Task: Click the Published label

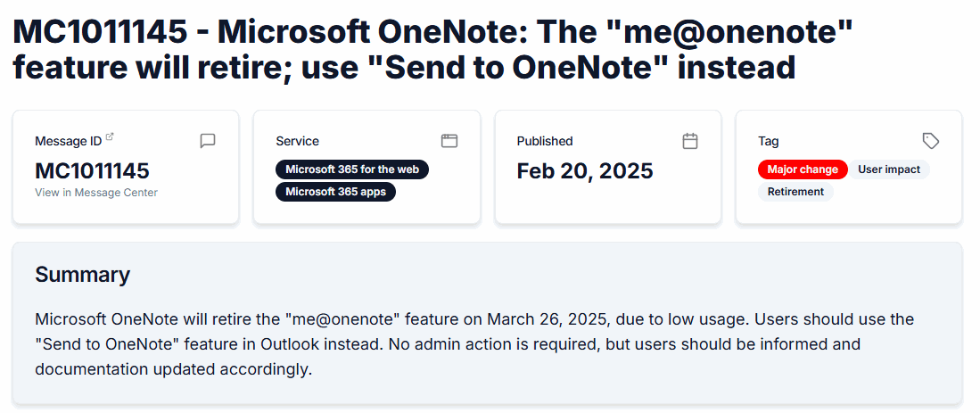Action: 545,141
